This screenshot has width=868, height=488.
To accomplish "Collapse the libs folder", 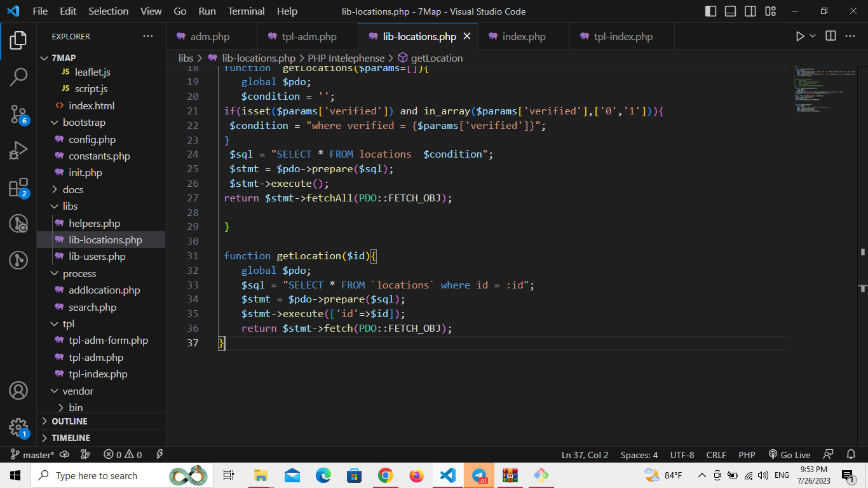I will [102, 206].
